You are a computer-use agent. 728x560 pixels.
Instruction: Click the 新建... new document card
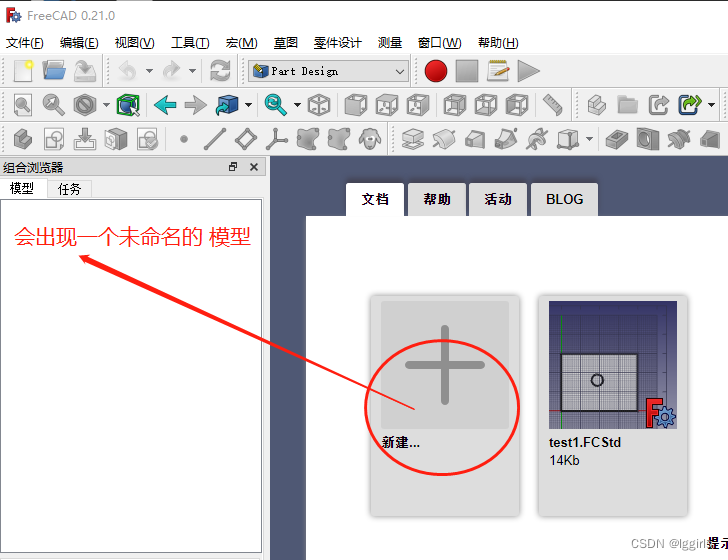[x=445, y=405]
